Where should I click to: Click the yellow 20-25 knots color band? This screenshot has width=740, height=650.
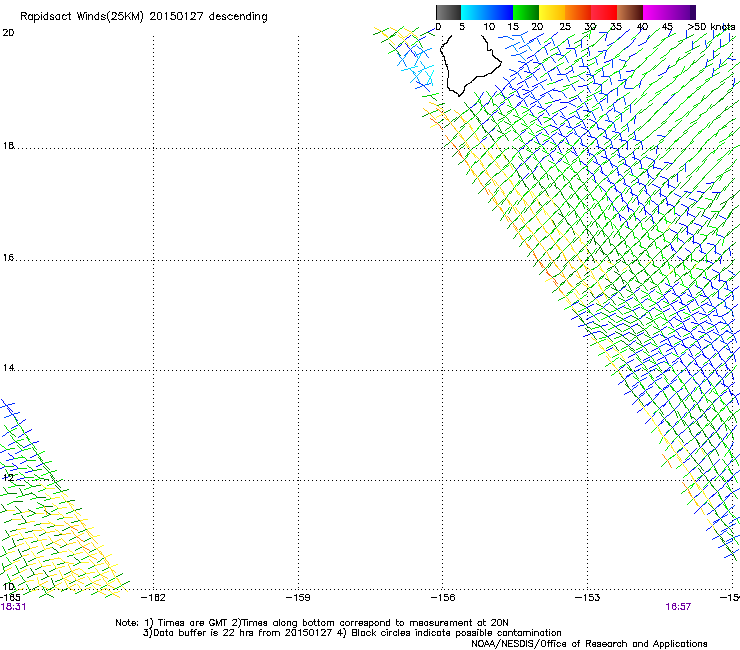pyautogui.click(x=552, y=12)
